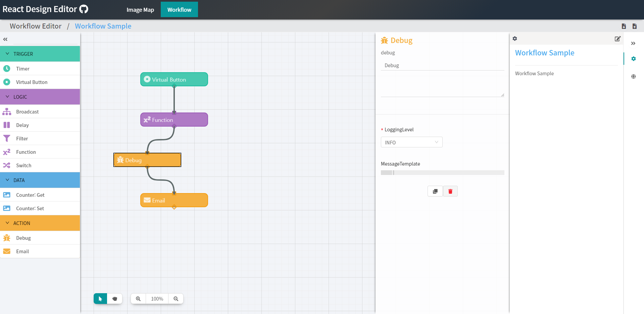Viewport: 644px width, 314px height.
Task: Click the 100% zoom reset button
Action: (157, 299)
